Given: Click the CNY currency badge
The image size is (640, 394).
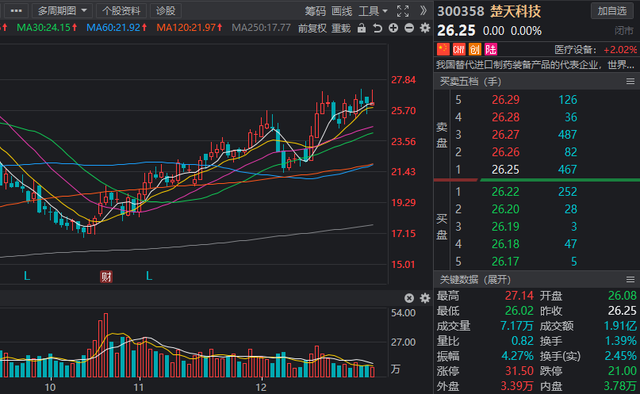Looking at the screenshot, I should tap(459, 49).
